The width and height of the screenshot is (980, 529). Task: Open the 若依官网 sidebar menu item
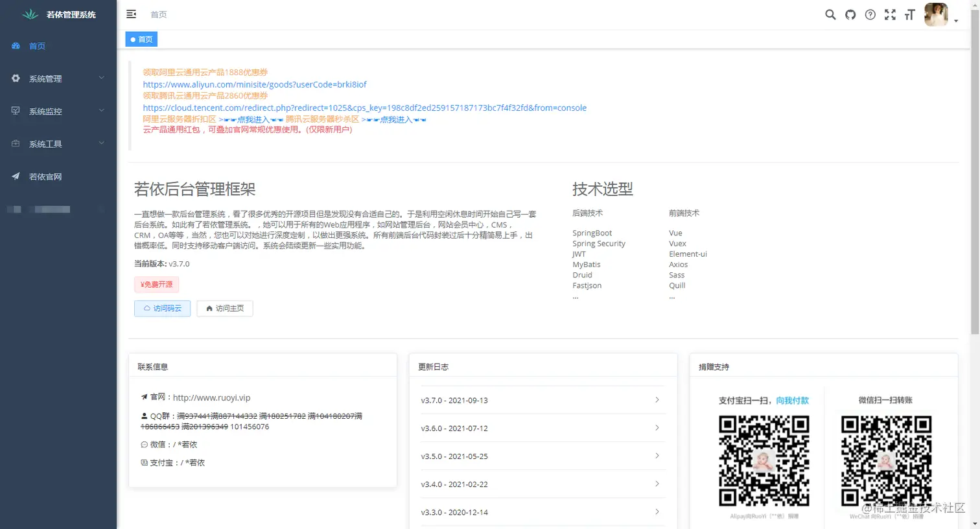(x=58, y=176)
